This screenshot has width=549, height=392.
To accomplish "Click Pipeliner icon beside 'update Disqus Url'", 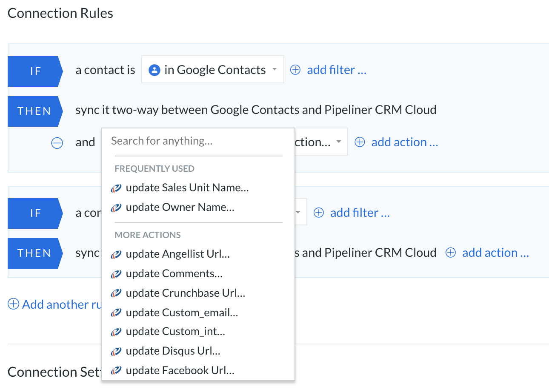I will coord(116,352).
